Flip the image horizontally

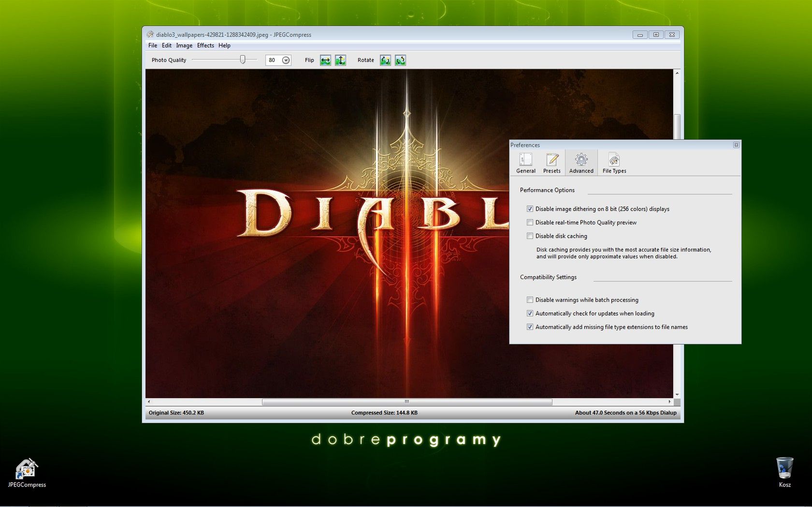[x=325, y=60]
